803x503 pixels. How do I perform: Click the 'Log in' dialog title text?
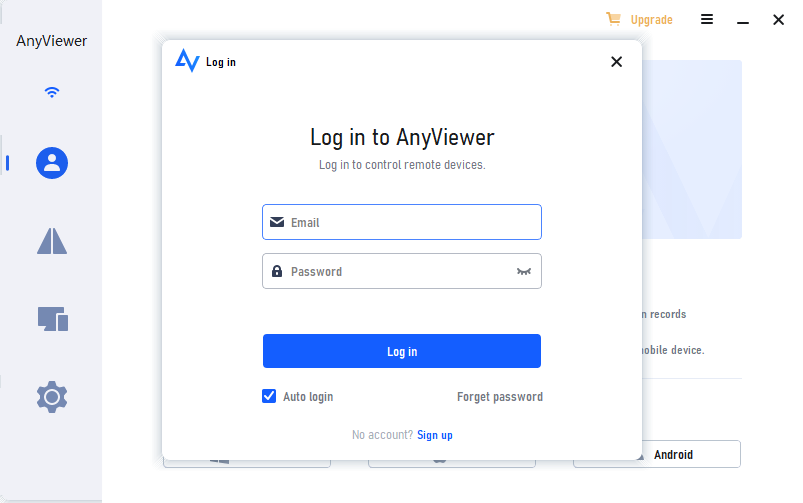pos(221,62)
